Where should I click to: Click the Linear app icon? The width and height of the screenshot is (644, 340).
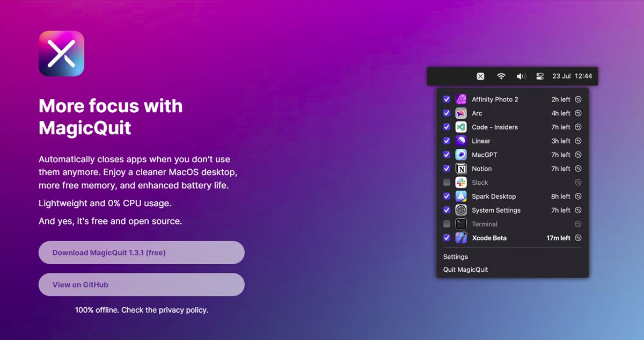[x=461, y=141]
